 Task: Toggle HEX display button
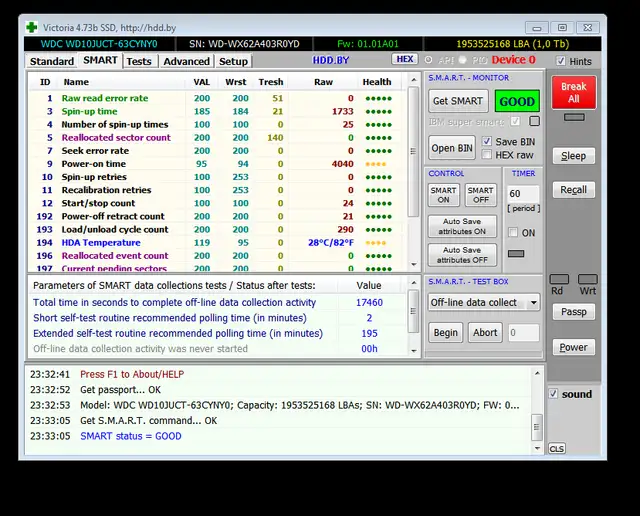click(x=404, y=59)
